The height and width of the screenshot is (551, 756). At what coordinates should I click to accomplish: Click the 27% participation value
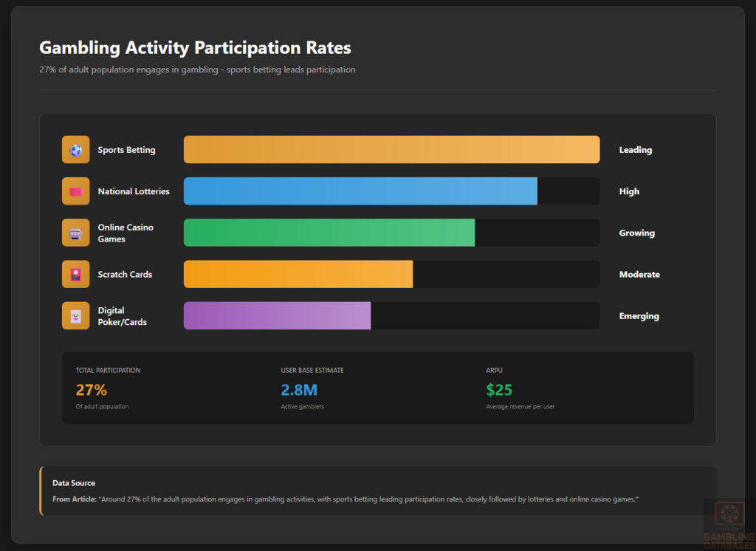click(91, 390)
